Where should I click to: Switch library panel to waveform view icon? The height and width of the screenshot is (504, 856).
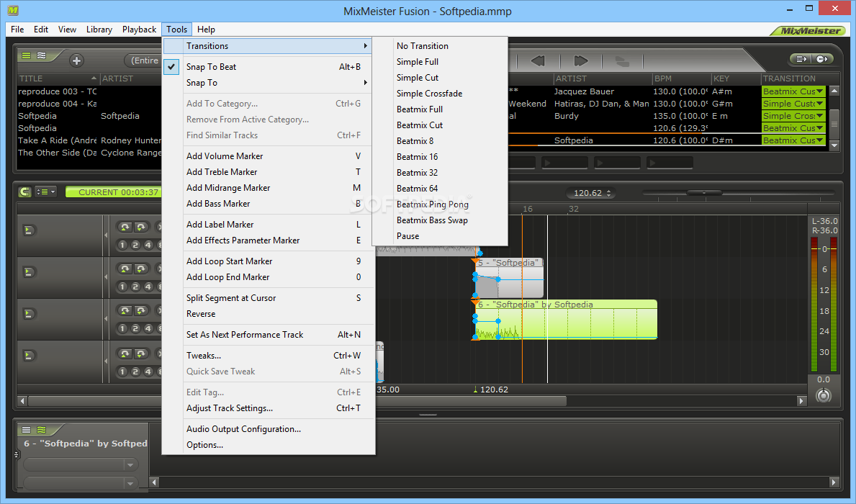click(x=42, y=55)
